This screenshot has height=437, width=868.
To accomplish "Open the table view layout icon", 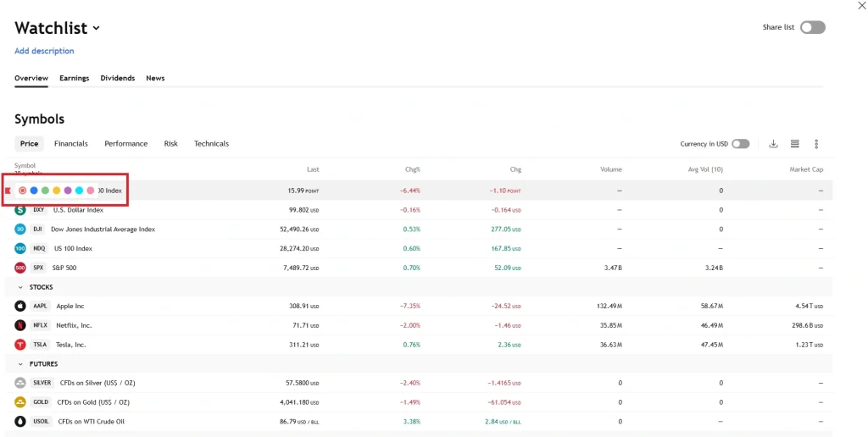I will [x=795, y=144].
